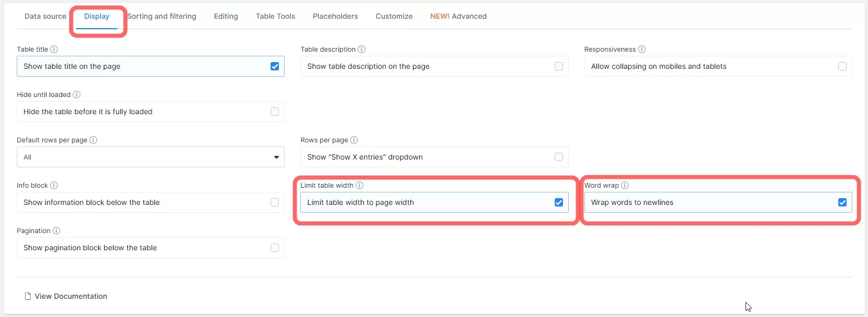Enable Allow collapsing on mobiles and tablets
Image resolution: width=868 pixels, height=317 pixels.
point(842,66)
